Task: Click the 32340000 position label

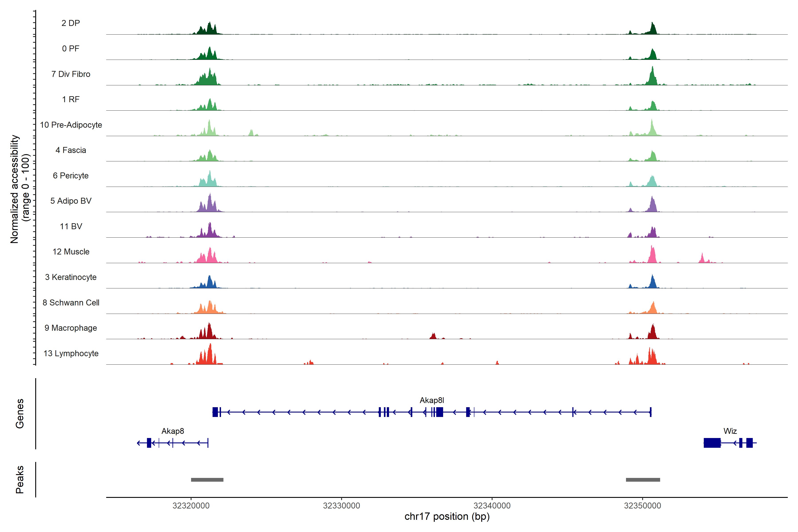Action: click(492, 506)
